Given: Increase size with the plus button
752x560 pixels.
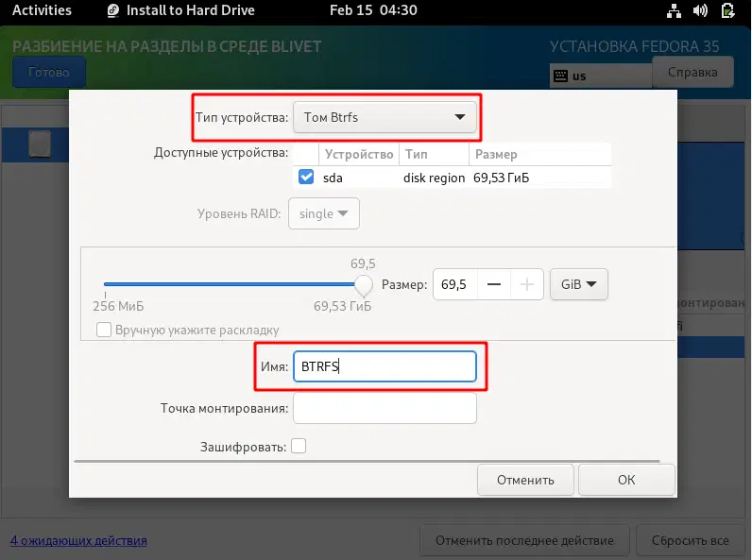Looking at the screenshot, I should tap(527, 284).
